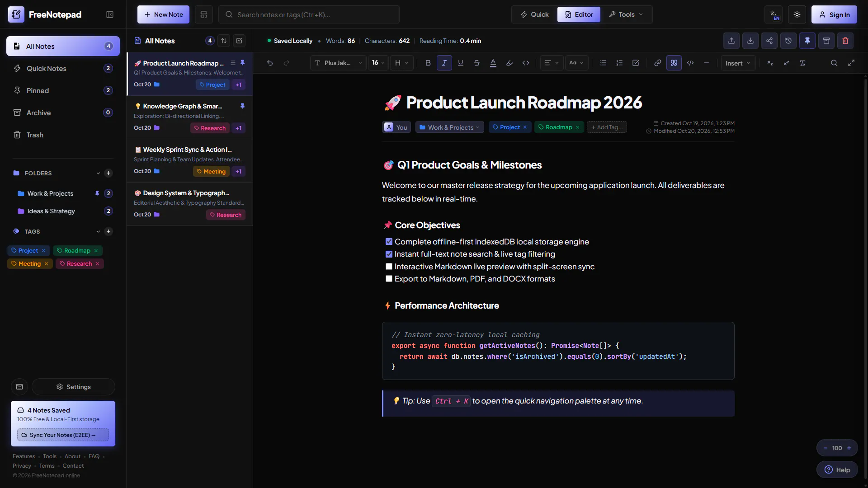Share the note via the share icon
Image resolution: width=868 pixels, height=488 pixels.
tap(769, 41)
